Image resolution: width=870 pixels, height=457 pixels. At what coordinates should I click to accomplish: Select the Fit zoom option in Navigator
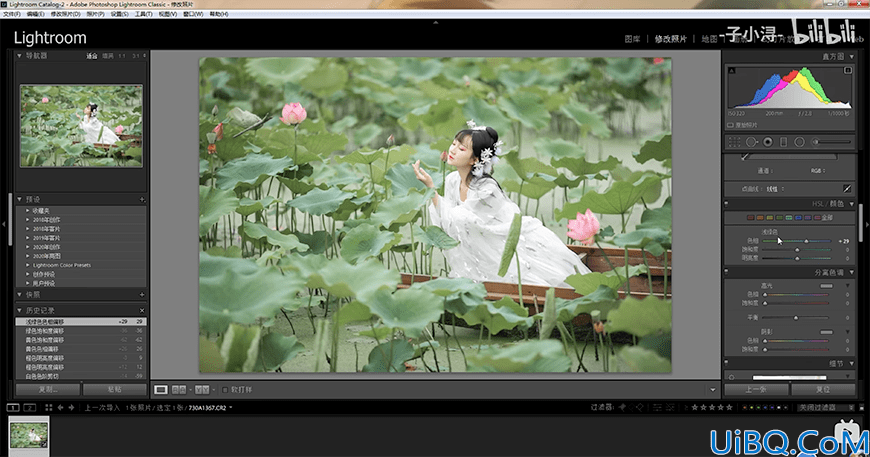[x=92, y=55]
